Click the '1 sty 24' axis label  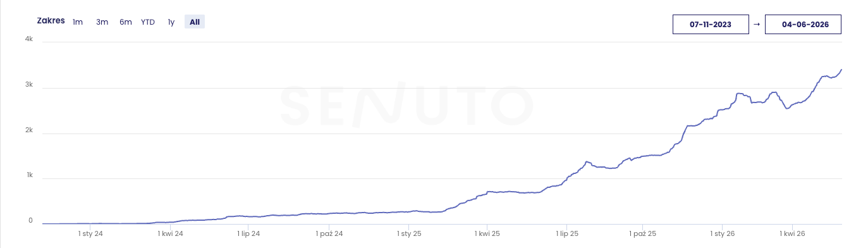pos(90,233)
